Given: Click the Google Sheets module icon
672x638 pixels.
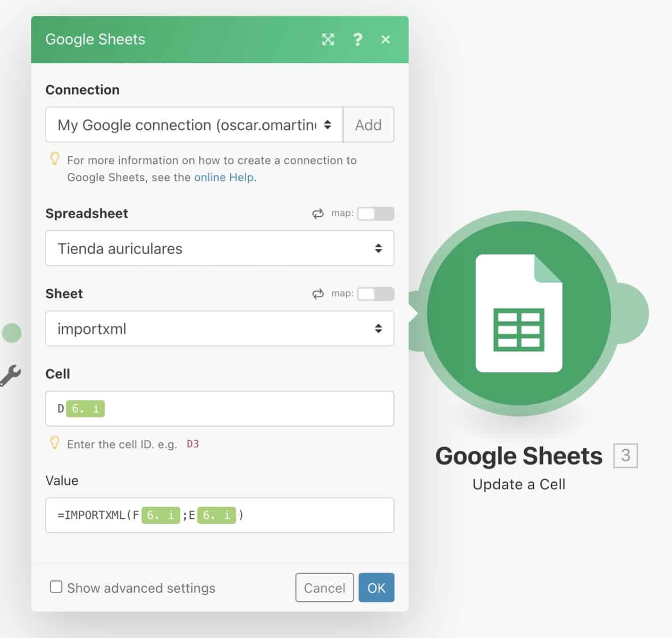Looking at the screenshot, I should pos(519,314).
